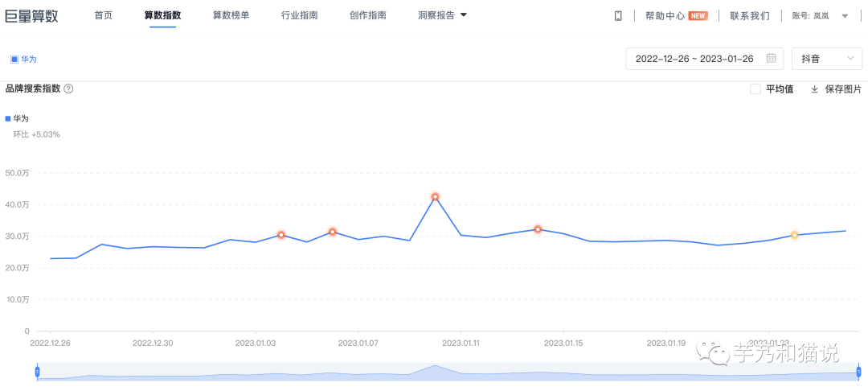Open the date range picker 2022-12-26 ~ 2023-01-26
868x391 pixels.
705,59
